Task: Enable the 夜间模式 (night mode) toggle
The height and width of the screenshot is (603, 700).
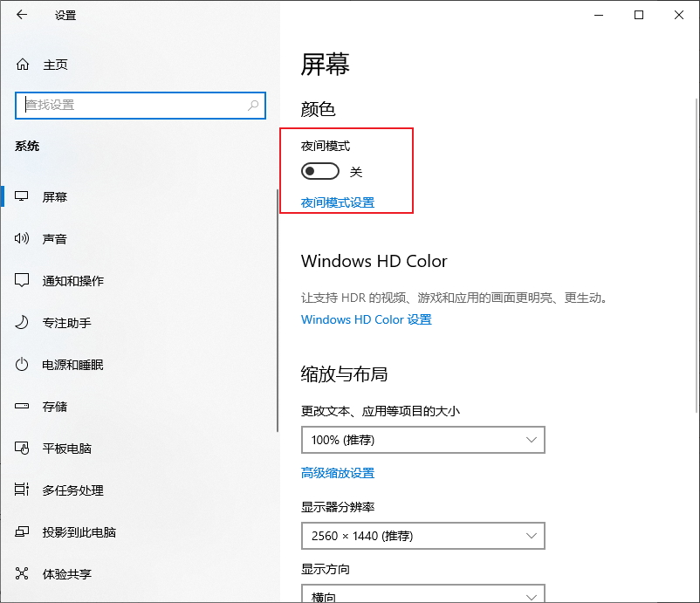Action: tap(319, 171)
